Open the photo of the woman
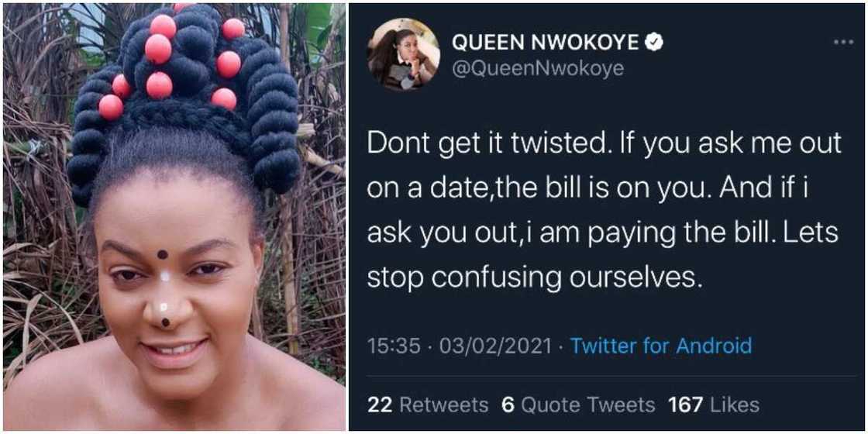This screenshot has width=868, height=434. [x=175, y=217]
